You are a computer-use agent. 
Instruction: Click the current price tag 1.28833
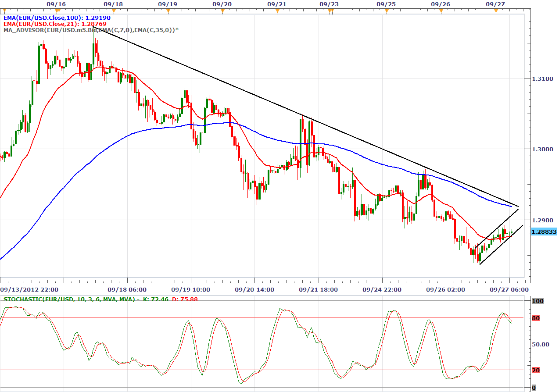click(544, 232)
